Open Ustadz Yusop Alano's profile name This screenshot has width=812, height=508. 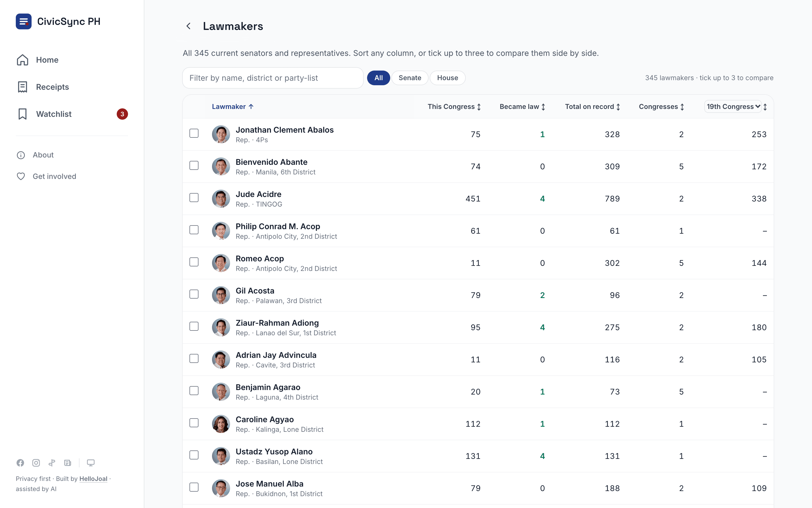pos(274,452)
